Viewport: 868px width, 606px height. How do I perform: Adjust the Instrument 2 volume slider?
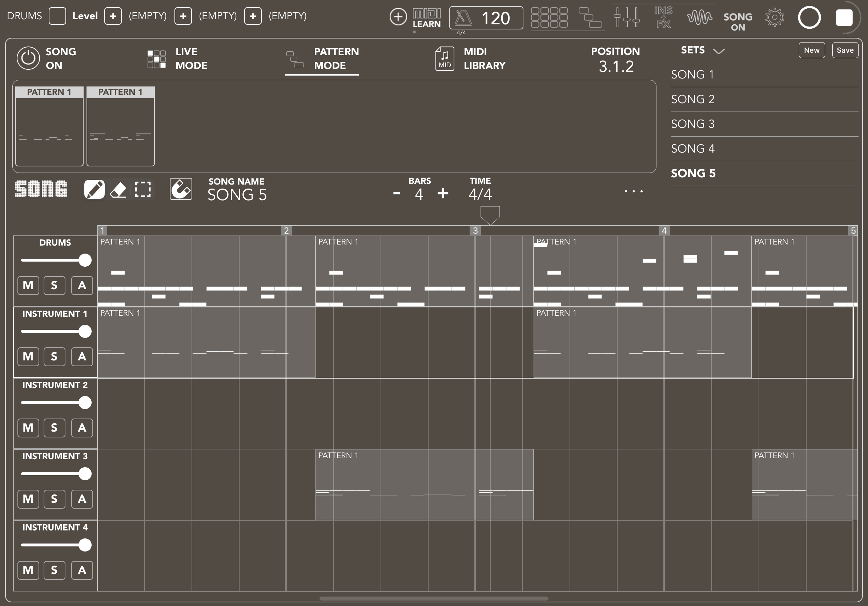(56, 403)
